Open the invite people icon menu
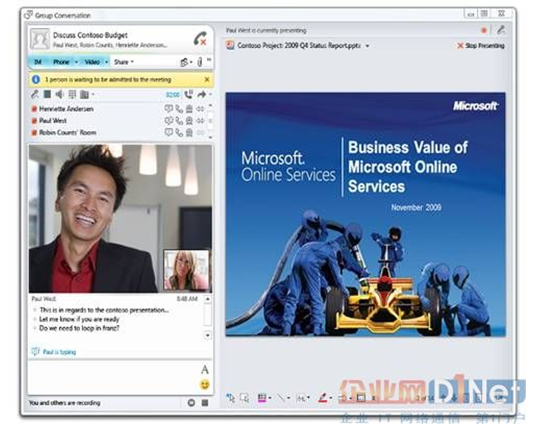Screen dimensions: 538x431 [186, 62]
